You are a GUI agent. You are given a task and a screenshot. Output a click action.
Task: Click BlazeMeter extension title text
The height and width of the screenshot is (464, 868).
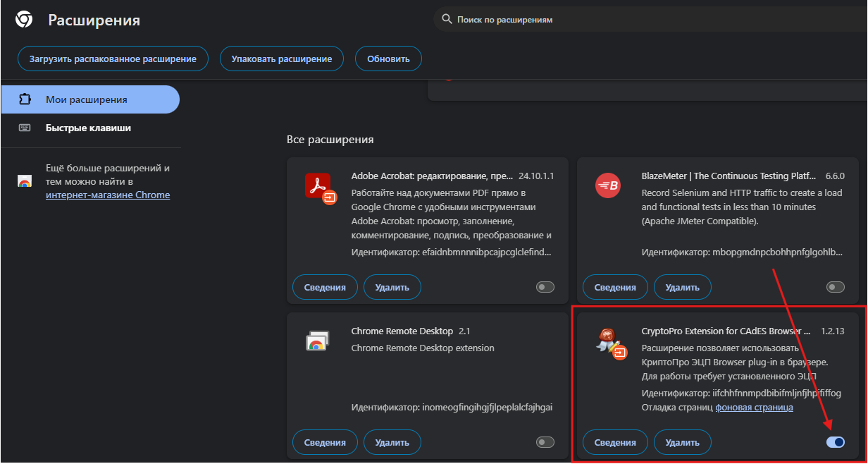click(729, 176)
